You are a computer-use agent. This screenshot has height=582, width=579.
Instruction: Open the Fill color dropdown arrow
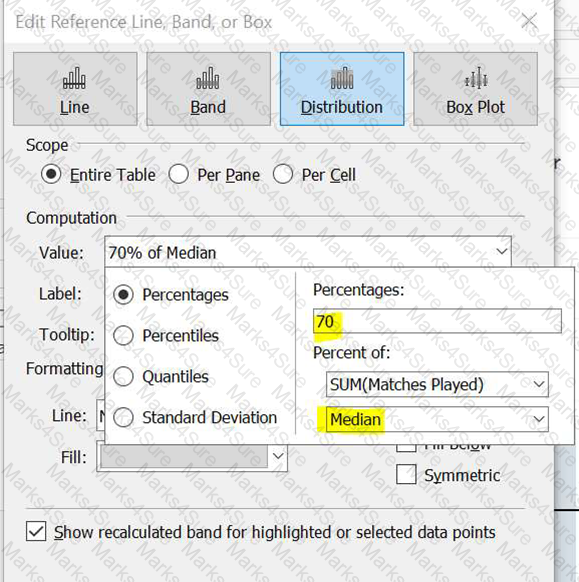coord(278,456)
